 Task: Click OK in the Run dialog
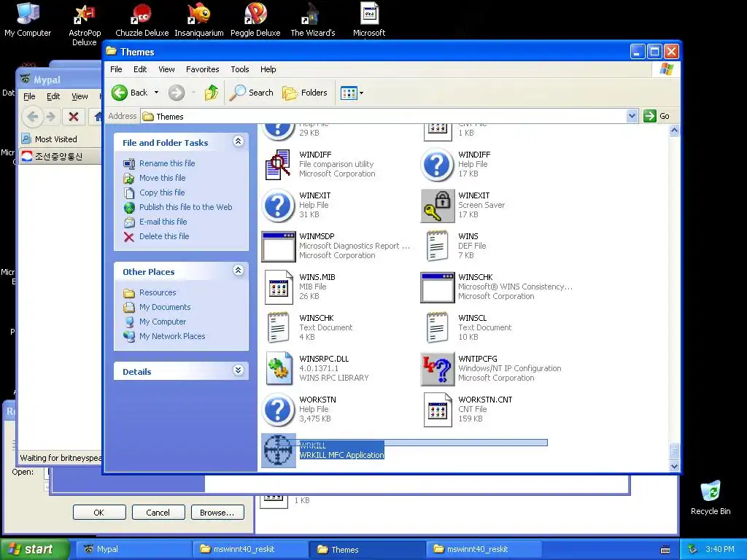pyautogui.click(x=99, y=513)
